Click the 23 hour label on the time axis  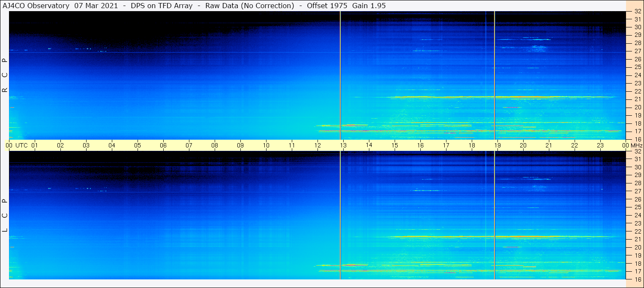[x=600, y=145]
